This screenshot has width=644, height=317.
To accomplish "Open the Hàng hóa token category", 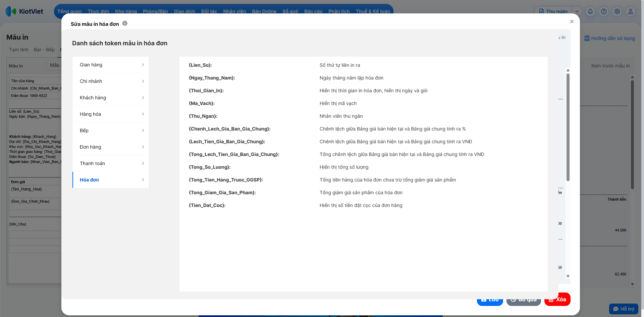I will point(111,114).
